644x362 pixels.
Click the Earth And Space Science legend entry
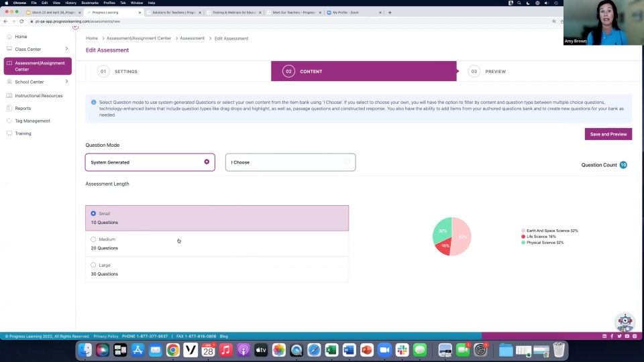tap(549, 231)
